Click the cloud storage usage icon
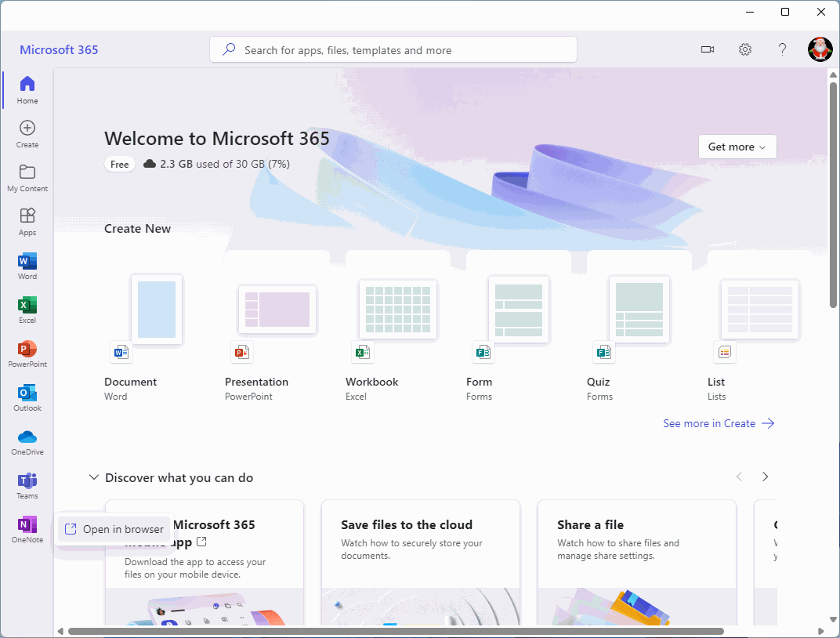Screen dimensions: 840x638 click(150, 164)
